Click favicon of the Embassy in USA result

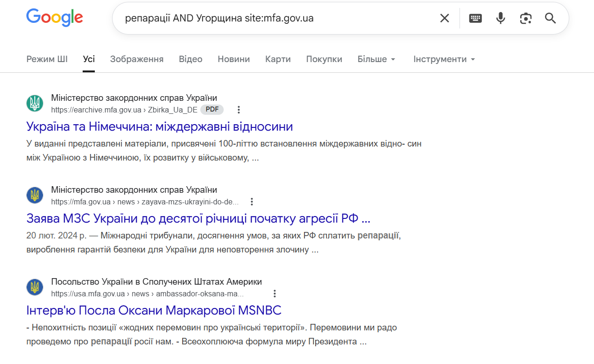click(35, 287)
